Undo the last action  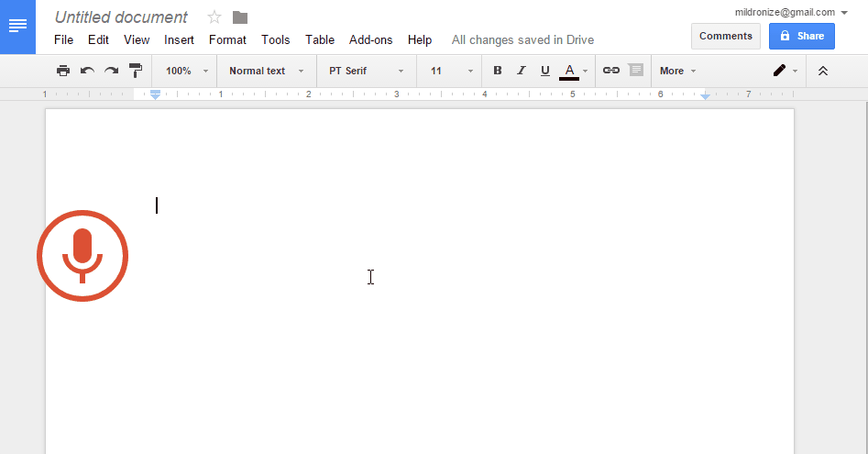click(87, 71)
